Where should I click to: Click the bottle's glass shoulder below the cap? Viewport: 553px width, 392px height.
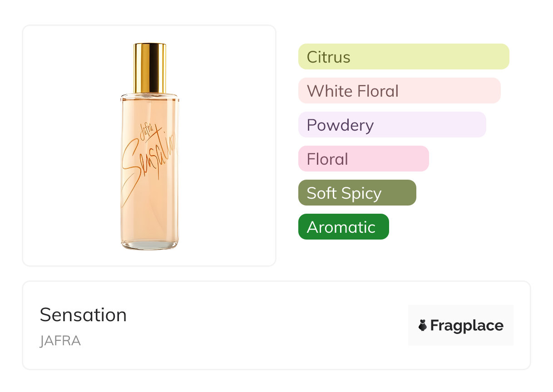click(149, 97)
